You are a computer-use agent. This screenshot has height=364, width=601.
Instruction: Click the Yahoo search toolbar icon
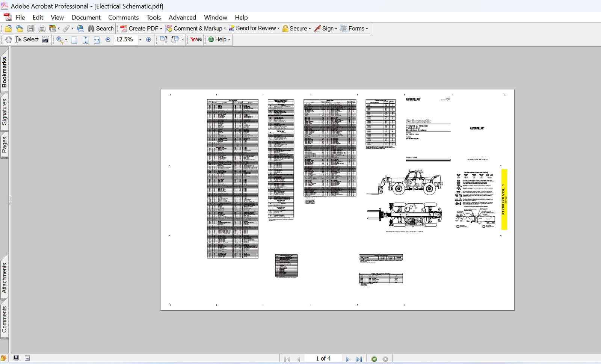[196, 39]
